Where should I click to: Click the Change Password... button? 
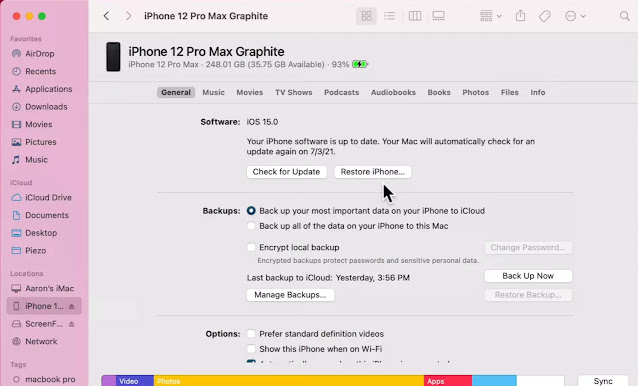528,247
